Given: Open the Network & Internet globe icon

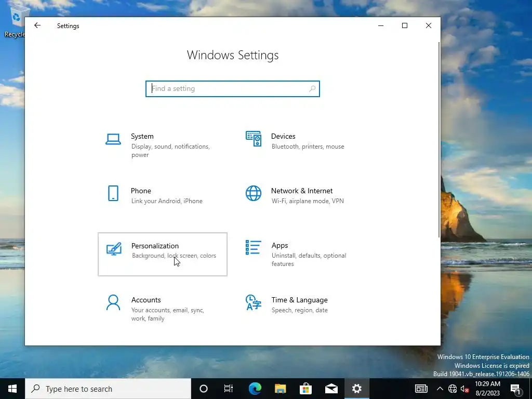Looking at the screenshot, I should (x=254, y=193).
